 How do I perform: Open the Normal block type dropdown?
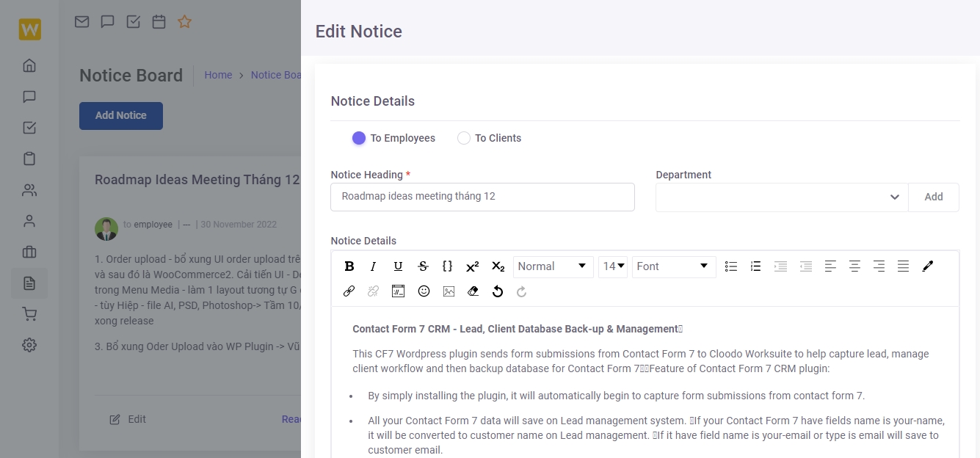tap(553, 266)
